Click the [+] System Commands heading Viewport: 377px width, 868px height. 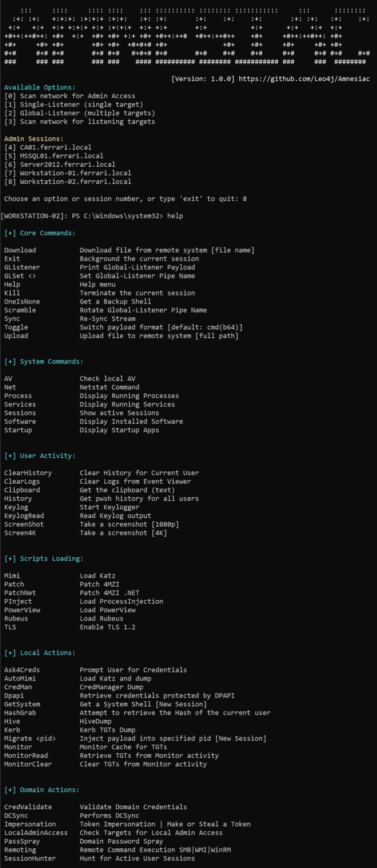(x=43, y=362)
